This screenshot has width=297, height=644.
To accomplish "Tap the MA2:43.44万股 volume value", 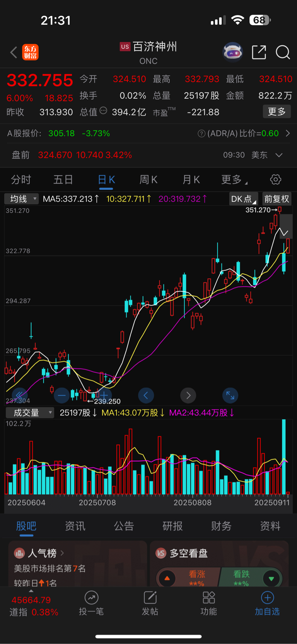I will pos(202,413).
